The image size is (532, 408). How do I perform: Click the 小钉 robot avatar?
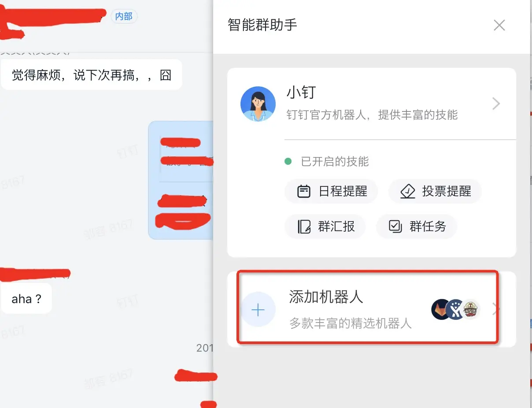(x=258, y=104)
